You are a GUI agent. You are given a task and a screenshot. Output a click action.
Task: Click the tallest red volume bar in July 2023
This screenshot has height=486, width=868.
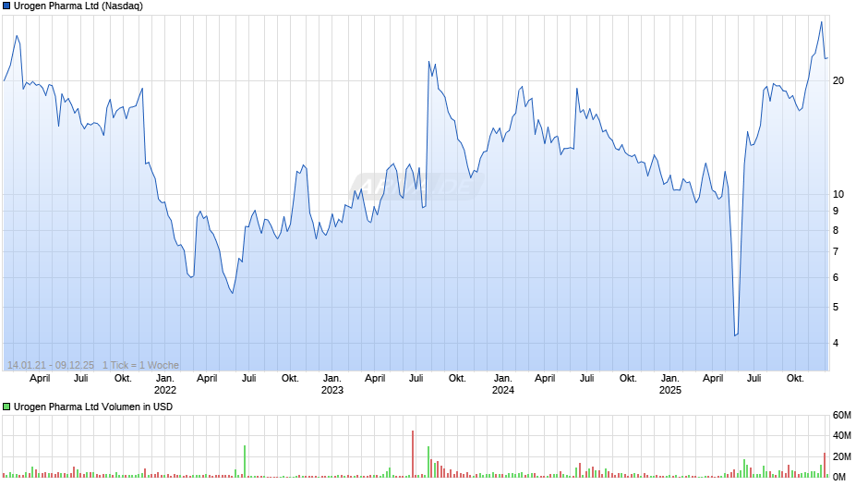[413, 454]
